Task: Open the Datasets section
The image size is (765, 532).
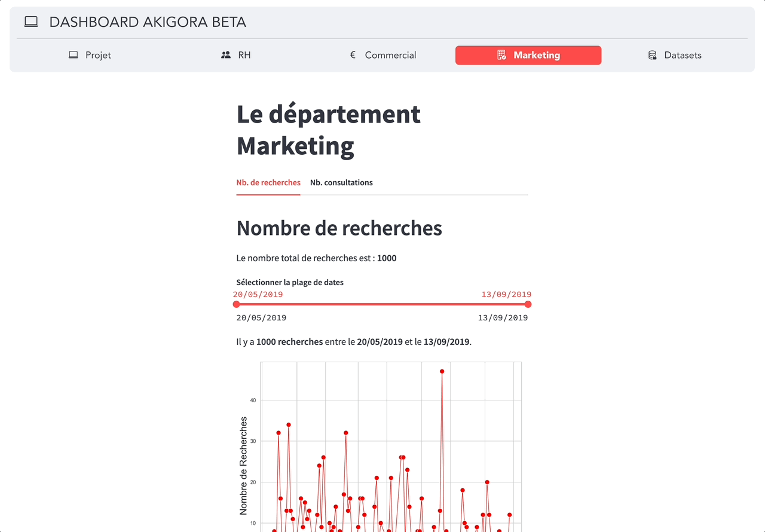Action: (675, 55)
